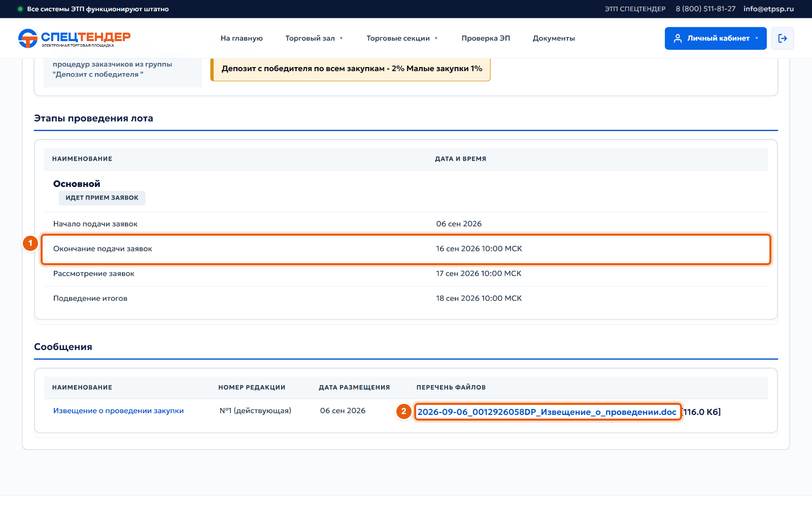The height and width of the screenshot is (508, 812).
Task: Click the stage start date 06 сен 2026
Action: (459, 224)
